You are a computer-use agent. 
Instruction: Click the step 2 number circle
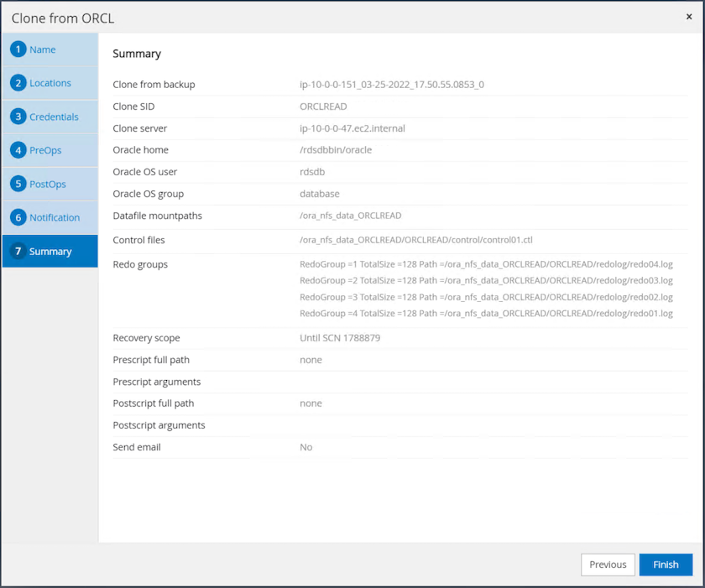[x=18, y=83]
